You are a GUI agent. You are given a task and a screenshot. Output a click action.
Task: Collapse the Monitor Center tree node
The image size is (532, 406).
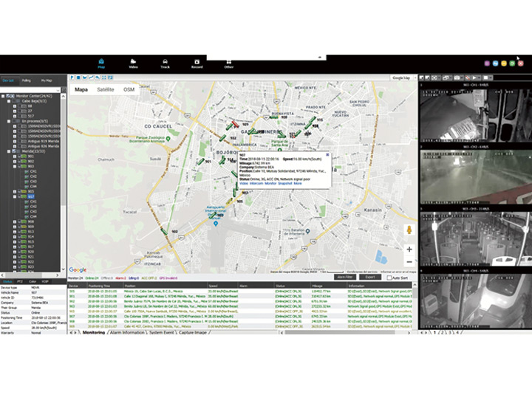click(x=3, y=96)
